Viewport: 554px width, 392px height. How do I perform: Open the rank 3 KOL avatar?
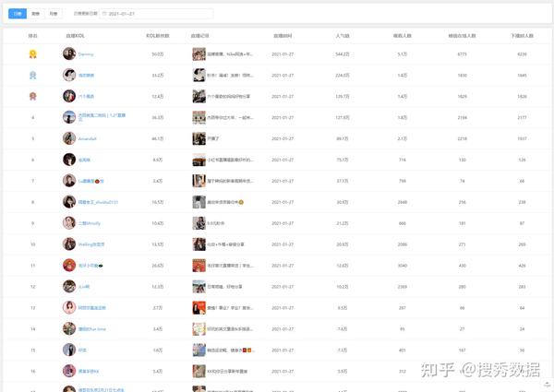[x=69, y=96]
